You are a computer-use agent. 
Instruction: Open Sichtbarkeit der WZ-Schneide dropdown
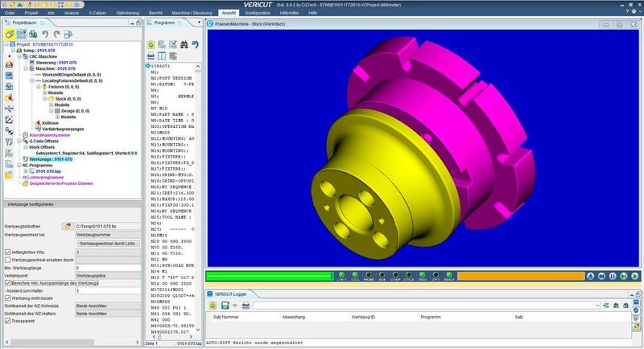tap(108, 306)
